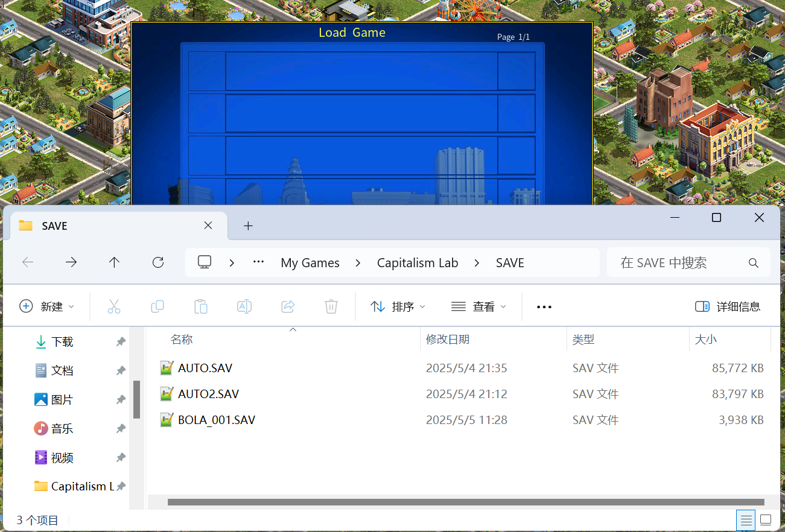
Task: Click the BOLA_001.SAV file icon
Action: tap(167, 420)
